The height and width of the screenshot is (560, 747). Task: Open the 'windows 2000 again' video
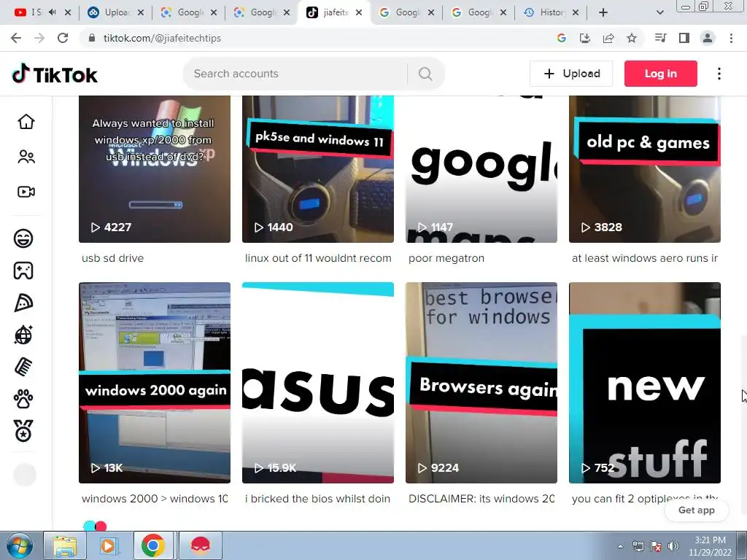155,383
